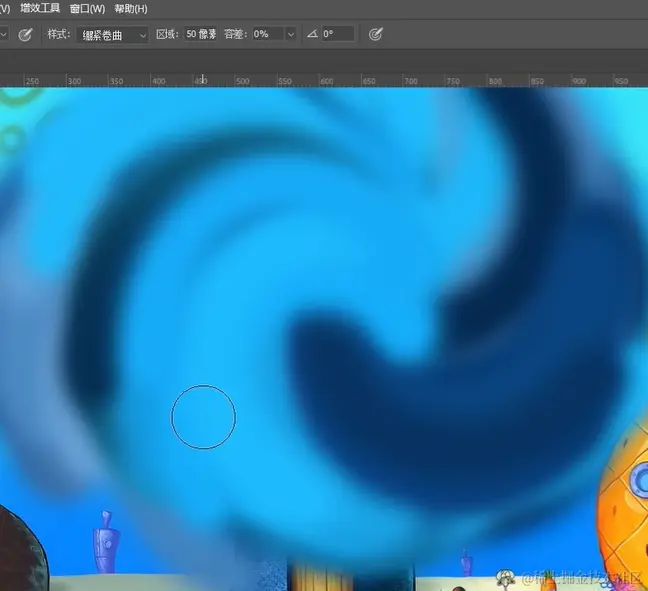Screen dimensions: 648x591
Task: Open the 增效工具 menu
Action: tap(40, 8)
